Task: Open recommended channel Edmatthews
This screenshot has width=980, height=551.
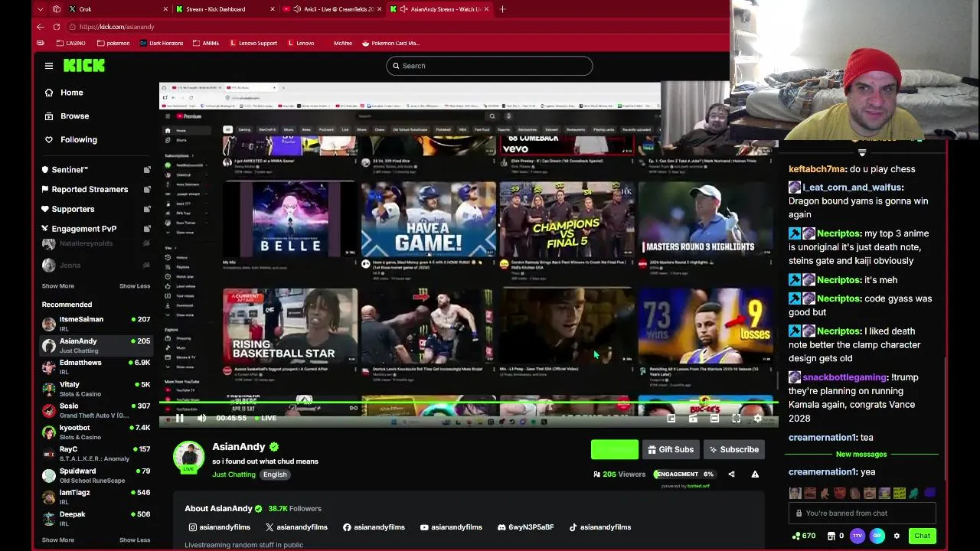Action: click(x=96, y=367)
